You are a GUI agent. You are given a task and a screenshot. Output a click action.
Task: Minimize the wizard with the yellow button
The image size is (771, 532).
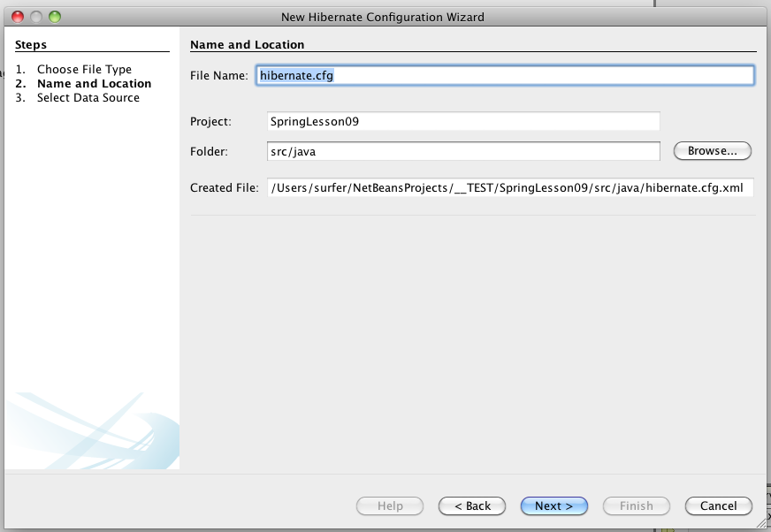[x=37, y=17]
